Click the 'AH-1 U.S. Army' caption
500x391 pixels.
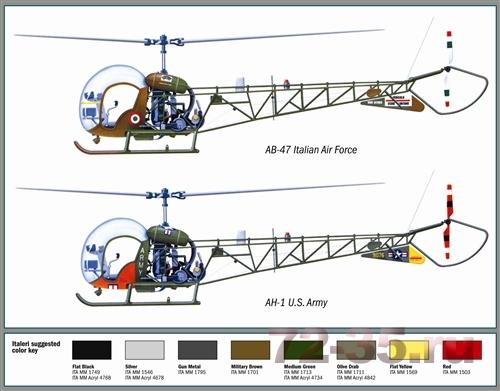click(296, 302)
